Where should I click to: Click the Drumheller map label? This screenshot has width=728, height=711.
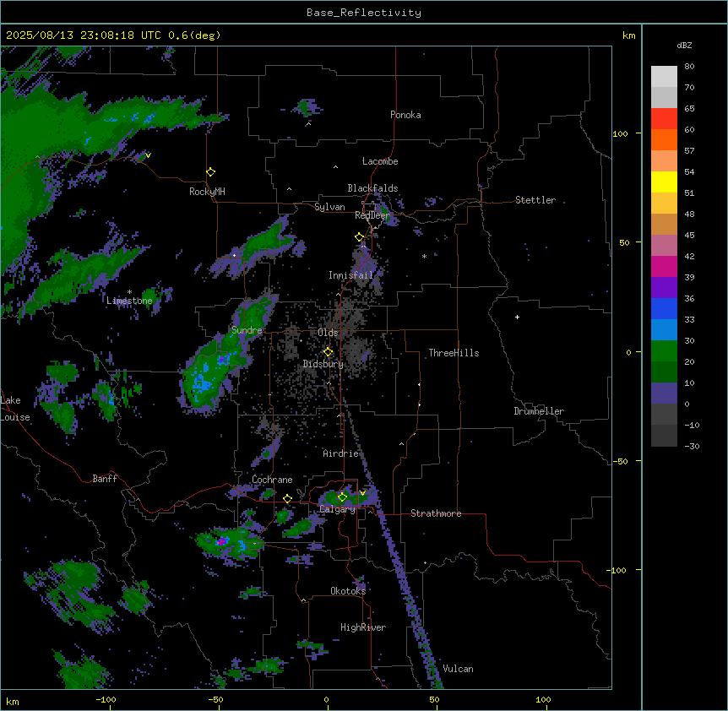point(539,411)
